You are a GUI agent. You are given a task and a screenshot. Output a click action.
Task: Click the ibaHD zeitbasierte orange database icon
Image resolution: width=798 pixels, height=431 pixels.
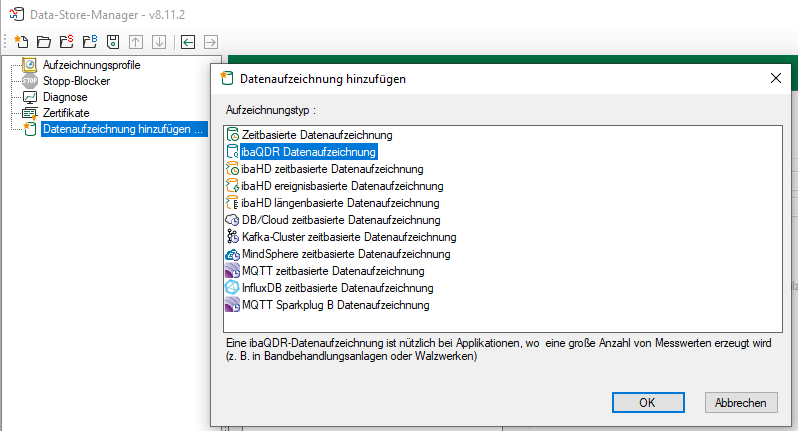tap(233, 168)
